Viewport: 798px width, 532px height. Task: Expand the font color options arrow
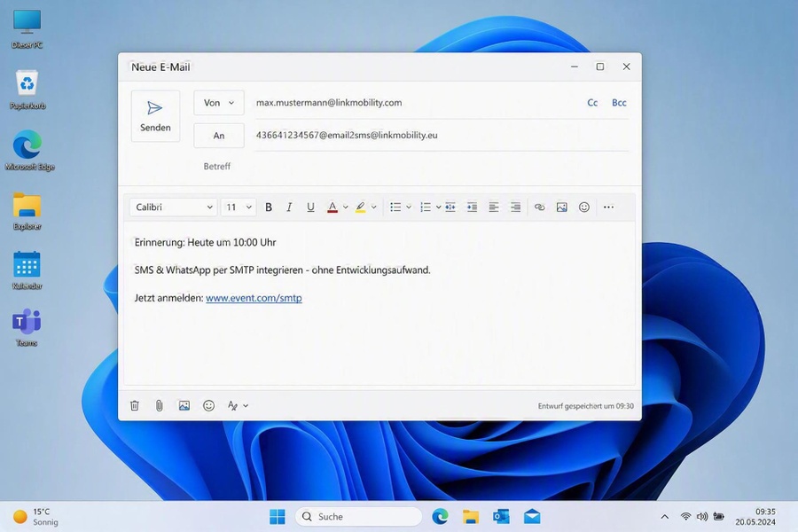(x=346, y=207)
